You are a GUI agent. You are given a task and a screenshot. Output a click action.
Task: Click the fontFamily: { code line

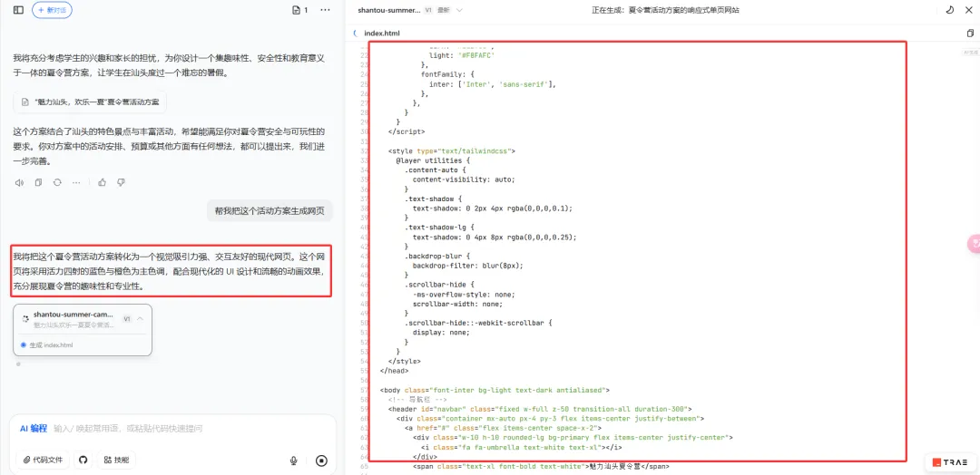pos(447,73)
